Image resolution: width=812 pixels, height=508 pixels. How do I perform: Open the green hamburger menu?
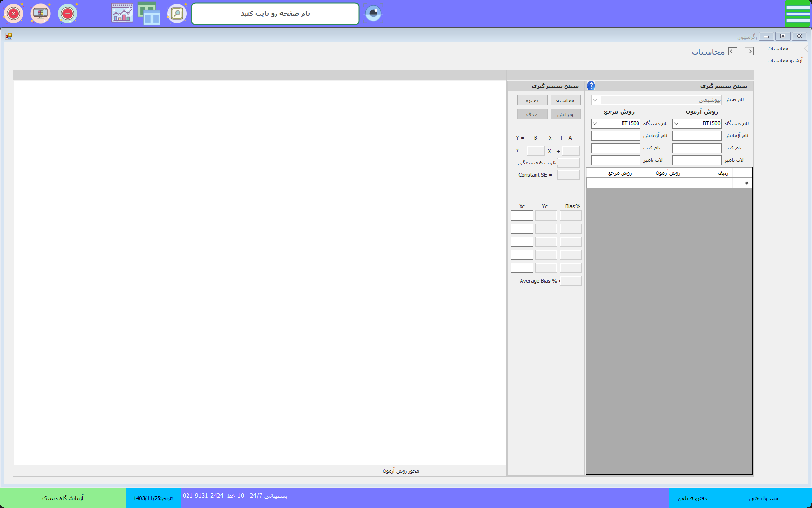pos(797,14)
